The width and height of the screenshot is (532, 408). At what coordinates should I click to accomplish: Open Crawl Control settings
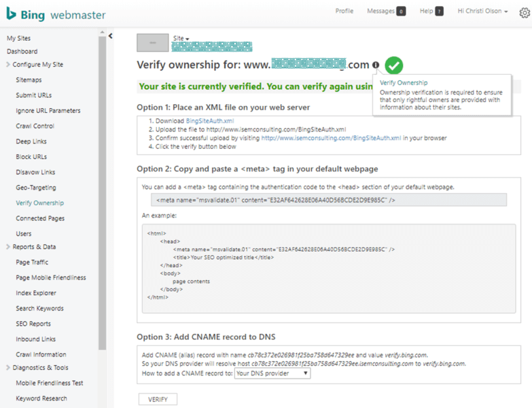pyautogui.click(x=35, y=126)
